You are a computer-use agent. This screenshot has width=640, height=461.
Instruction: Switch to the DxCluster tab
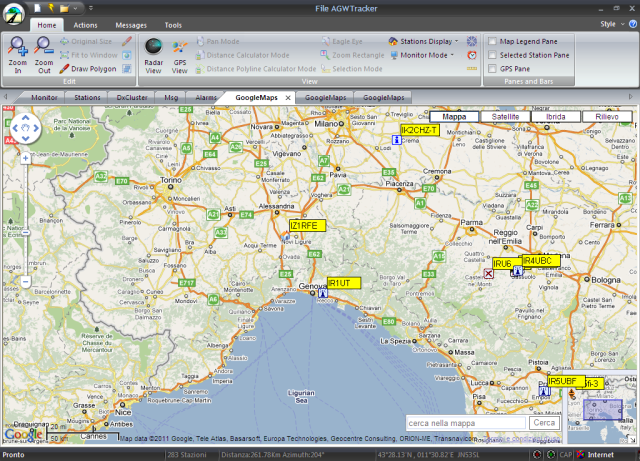click(x=132, y=98)
